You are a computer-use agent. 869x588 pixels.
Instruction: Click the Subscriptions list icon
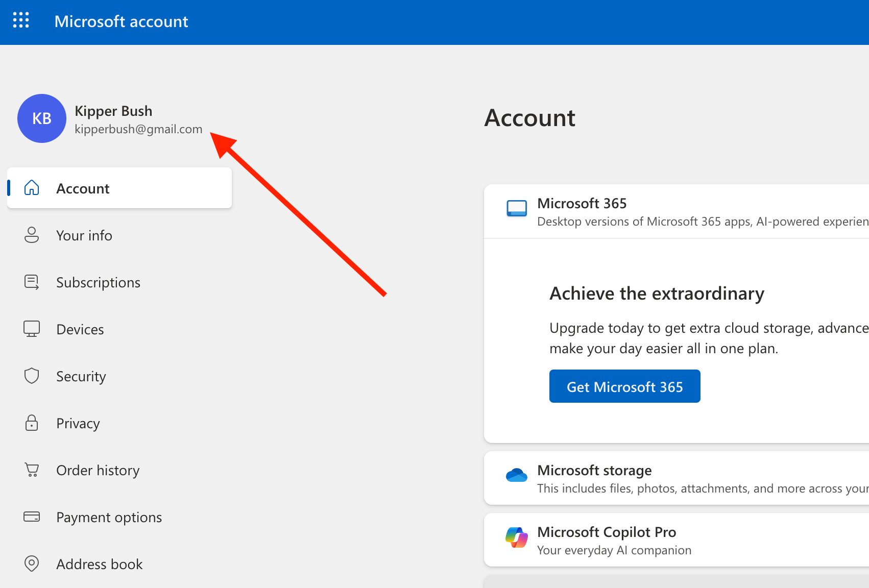[32, 282]
